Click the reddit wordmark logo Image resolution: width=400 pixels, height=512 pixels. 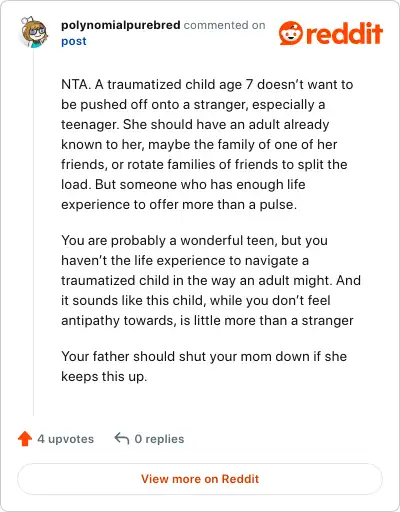(x=344, y=33)
